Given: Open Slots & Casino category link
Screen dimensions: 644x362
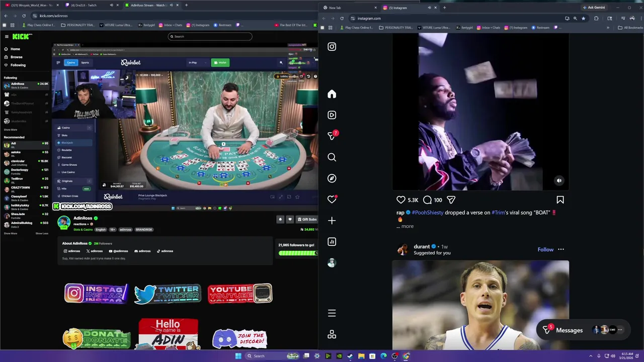Looking at the screenshot, I should coord(83,229).
